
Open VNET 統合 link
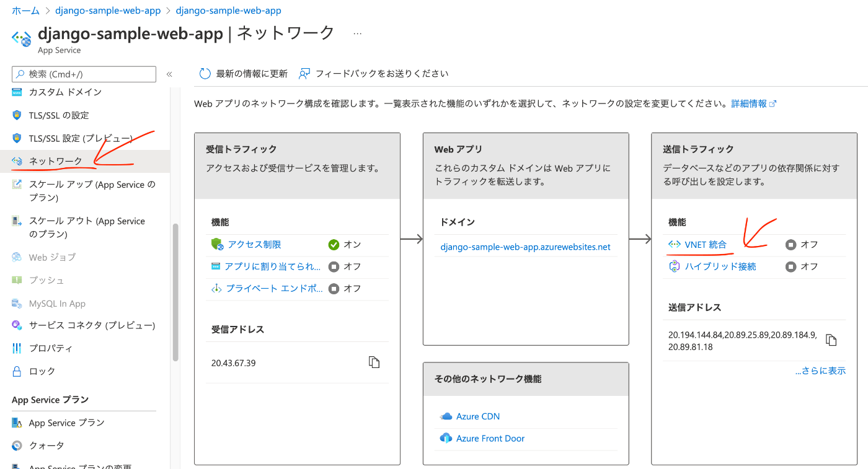coord(706,245)
